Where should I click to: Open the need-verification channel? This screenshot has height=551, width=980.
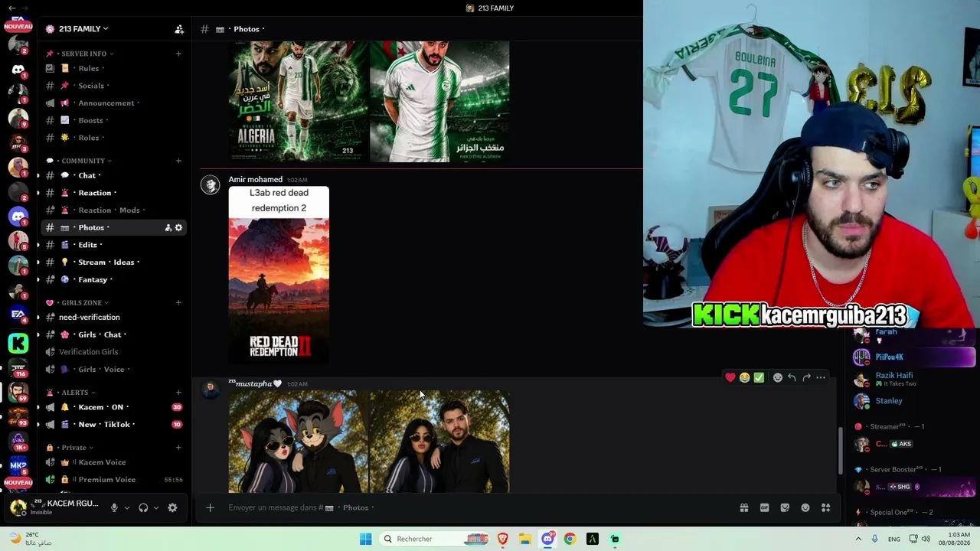(x=113, y=317)
